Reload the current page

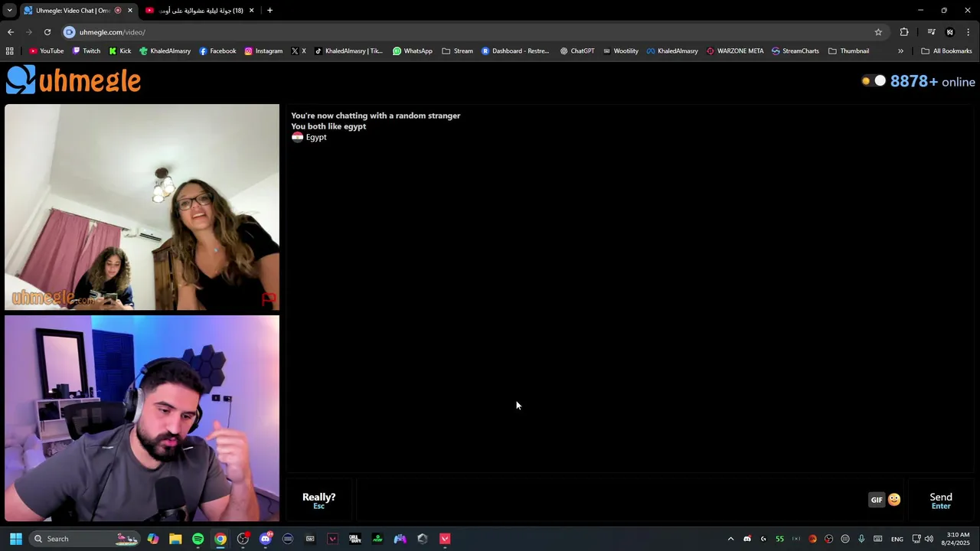(x=47, y=32)
